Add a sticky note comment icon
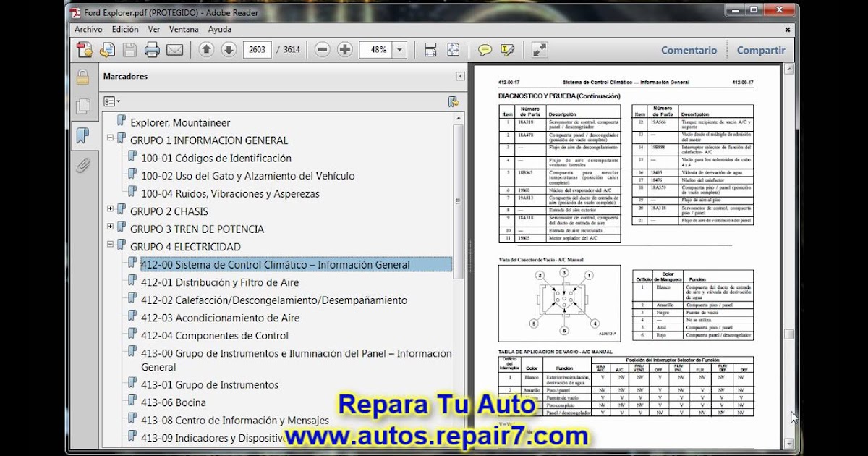This screenshot has width=868, height=456. click(x=485, y=50)
